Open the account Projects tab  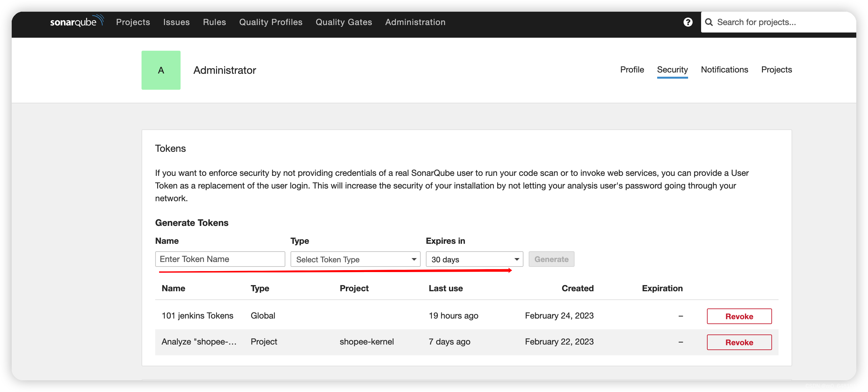(776, 70)
